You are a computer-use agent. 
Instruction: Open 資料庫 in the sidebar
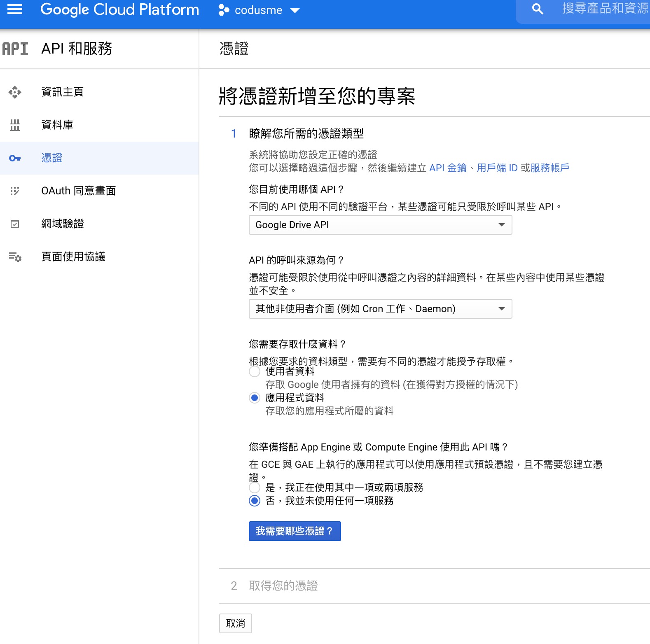click(99, 125)
